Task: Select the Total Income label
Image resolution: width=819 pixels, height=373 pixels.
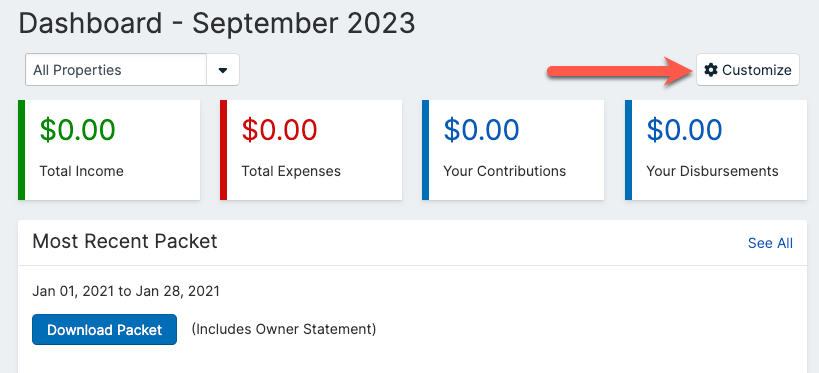Action: pos(81,171)
